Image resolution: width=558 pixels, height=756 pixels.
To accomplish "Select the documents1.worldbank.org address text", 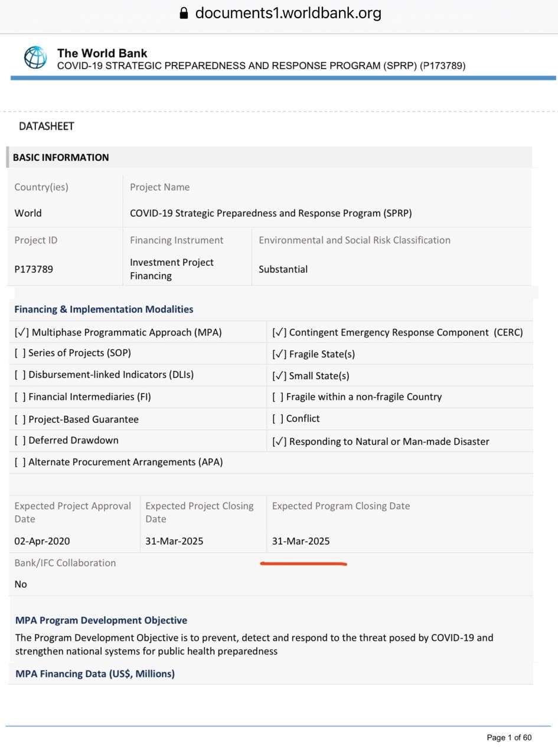I will tap(288, 13).
